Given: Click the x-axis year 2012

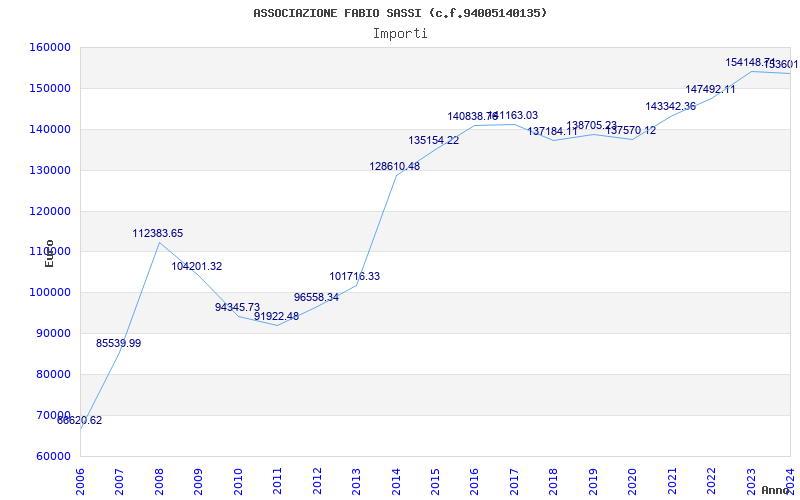Looking at the screenshot, I should pyautogui.click(x=316, y=482).
